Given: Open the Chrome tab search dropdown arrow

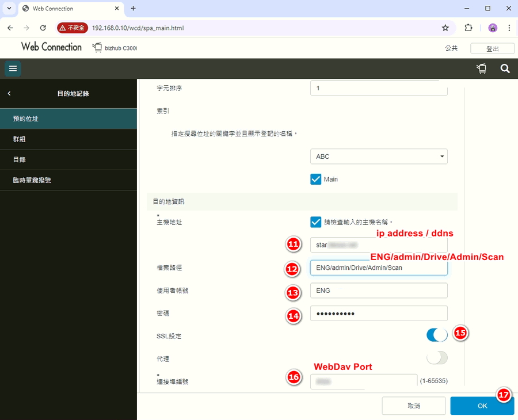Looking at the screenshot, I should [9, 9].
